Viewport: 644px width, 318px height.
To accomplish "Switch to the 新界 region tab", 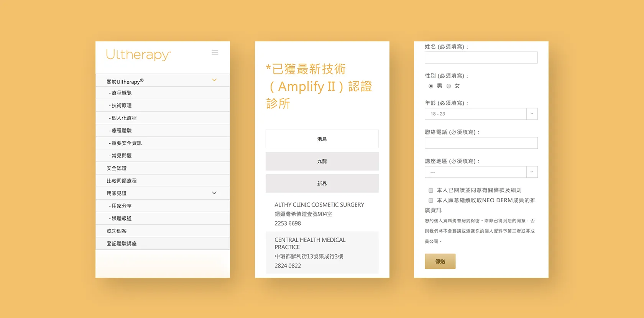I will click(x=322, y=184).
